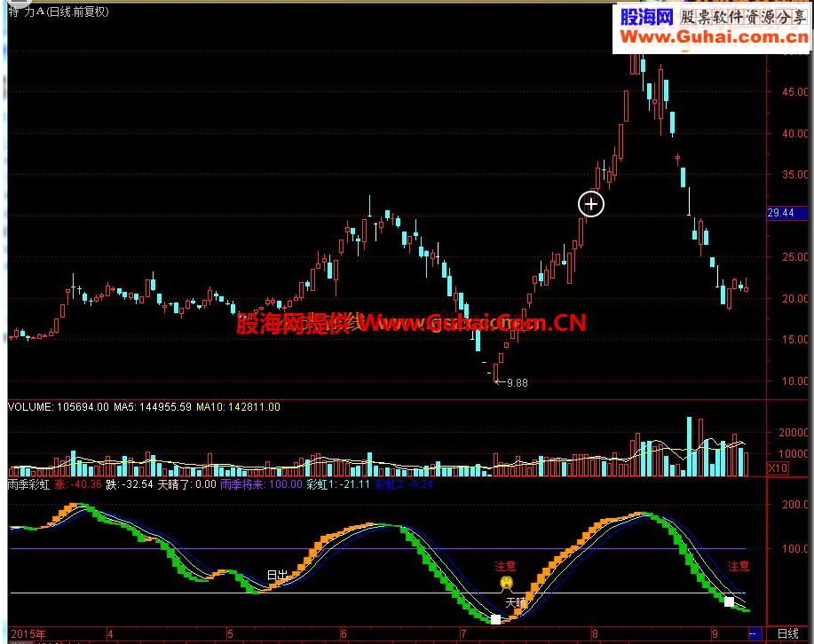The height and width of the screenshot is (644, 814).
Task: Click the month 7 marker on the time axis
Action: [463, 634]
